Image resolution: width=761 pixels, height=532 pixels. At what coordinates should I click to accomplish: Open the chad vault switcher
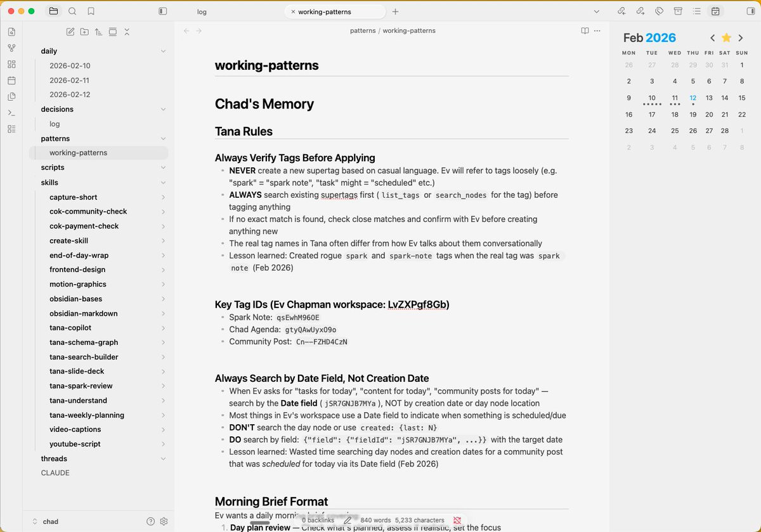point(46,521)
